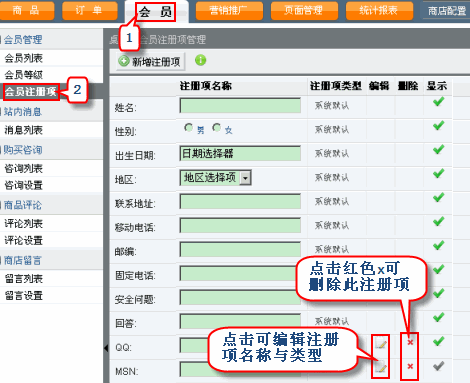The width and height of the screenshot is (470, 383).
Task: Collapse the 会员管理 sidebar section
Action: 23,40
